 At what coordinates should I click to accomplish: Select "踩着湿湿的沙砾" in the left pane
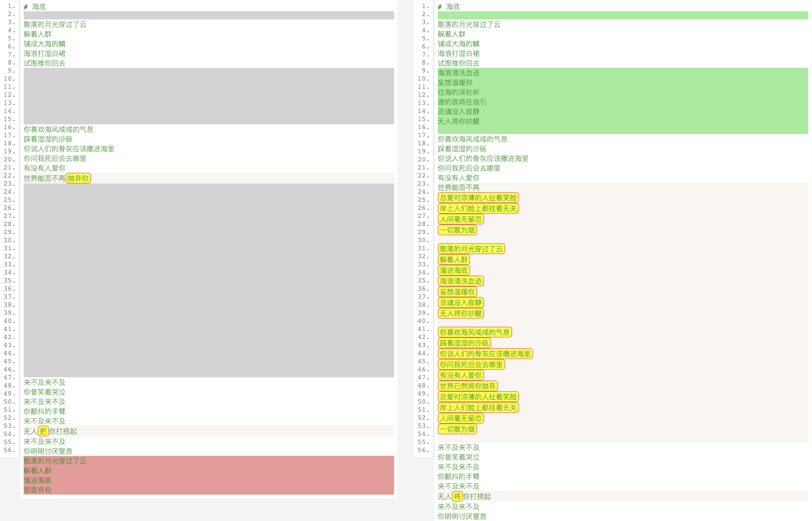[48, 139]
